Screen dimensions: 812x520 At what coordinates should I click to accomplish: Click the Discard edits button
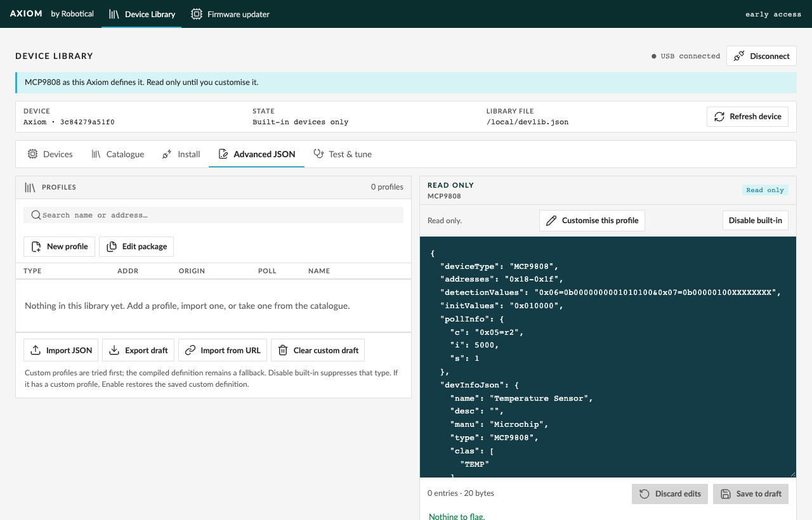pos(670,494)
